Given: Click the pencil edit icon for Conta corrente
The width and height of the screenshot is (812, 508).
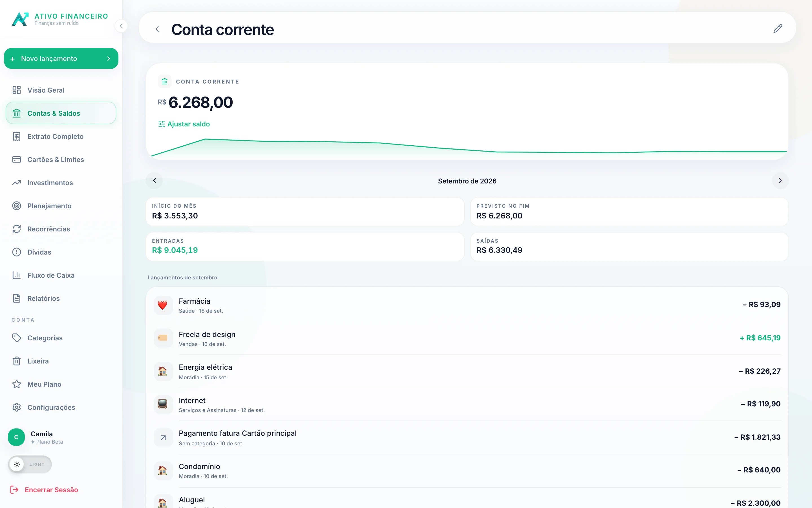Looking at the screenshot, I should 777,29.
